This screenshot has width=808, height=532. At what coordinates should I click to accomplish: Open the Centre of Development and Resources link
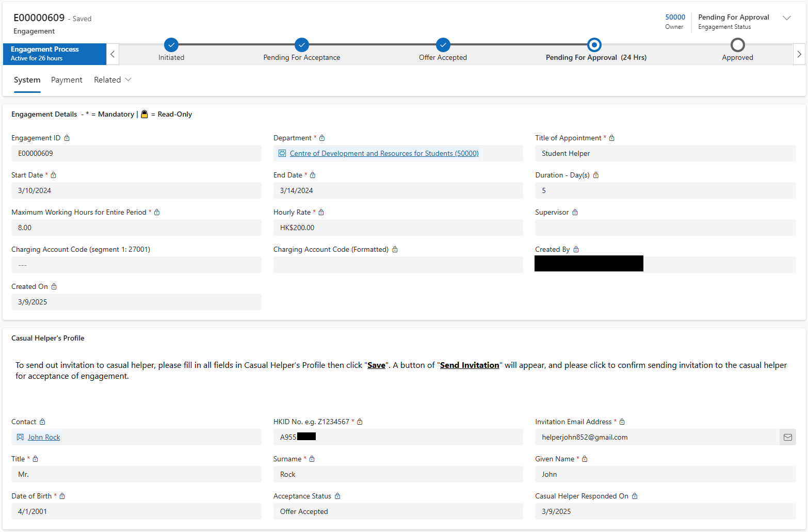[x=384, y=153]
